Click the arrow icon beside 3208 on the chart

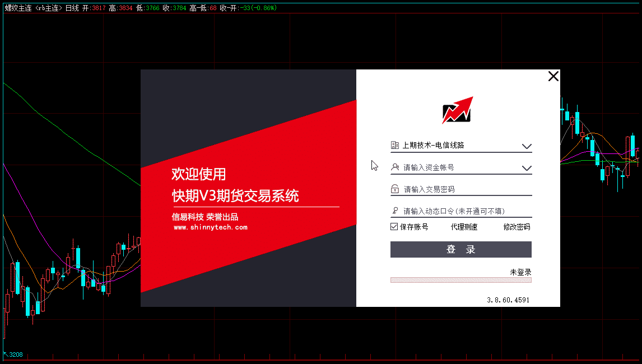coord(6,354)
